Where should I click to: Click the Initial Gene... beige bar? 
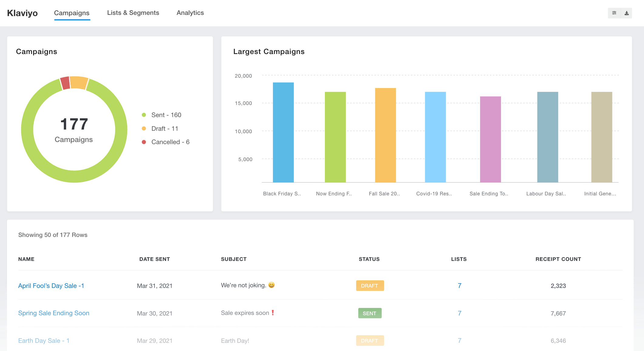coord(602,137)
